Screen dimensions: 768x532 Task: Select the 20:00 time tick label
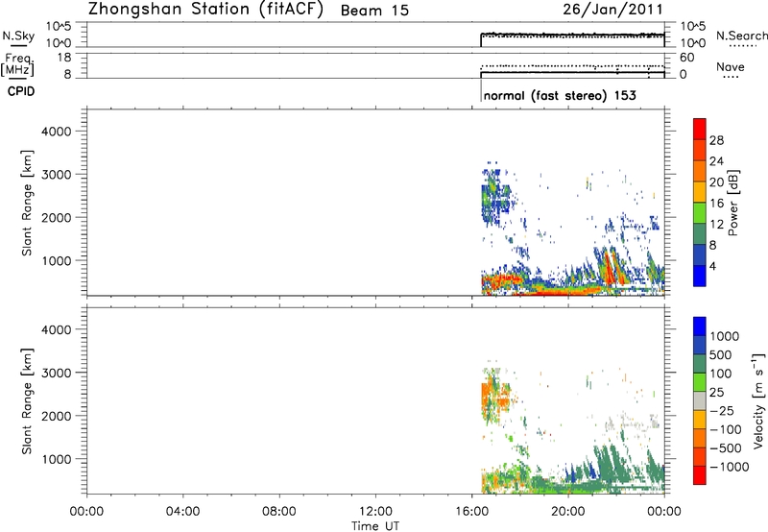[568, 512]
